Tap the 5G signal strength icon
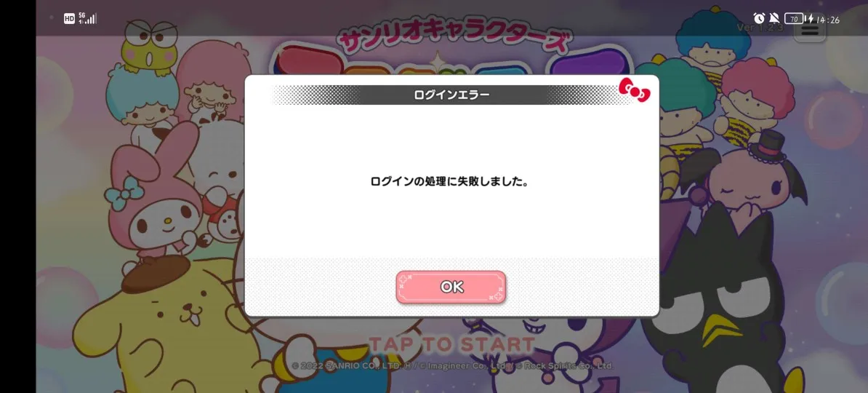 [87, 18]
